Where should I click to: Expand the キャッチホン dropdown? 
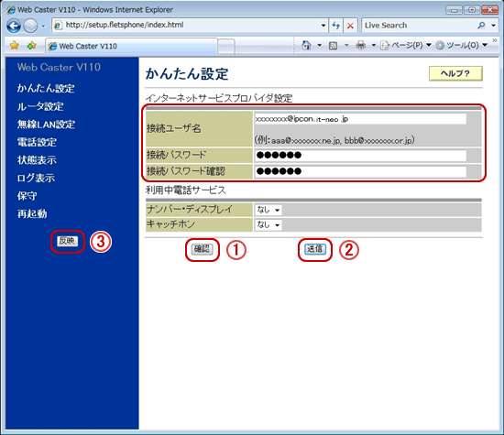tap(268, 225)
